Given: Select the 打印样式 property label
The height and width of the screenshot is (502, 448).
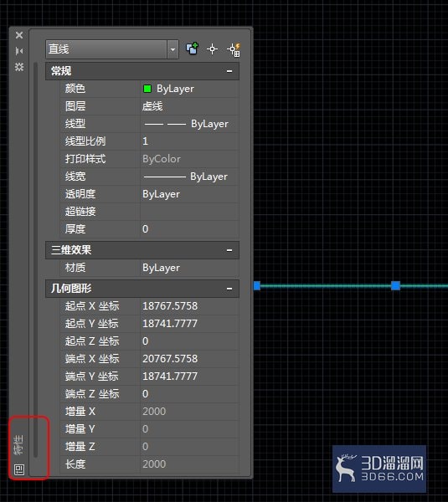Looking at the screenshot, I should pyautogui.click(x=85, y=159).
